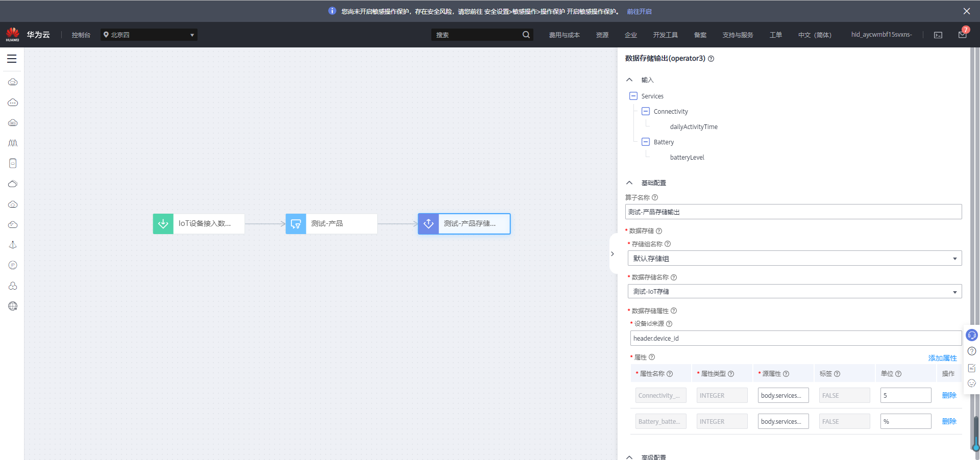Open the 企业 menu
Screen dimensions: 980x460
pos(630,35)
